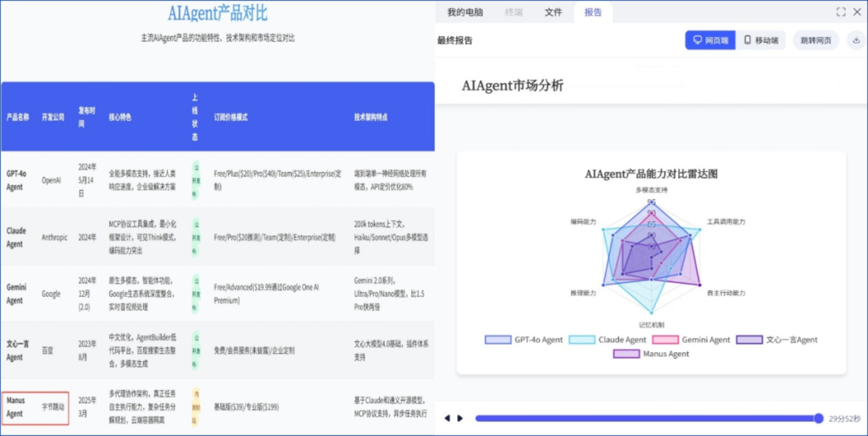The image size is (868, 436).
Task: Click the download icon next to 跳转网页
Action: (x=856, y=40)
